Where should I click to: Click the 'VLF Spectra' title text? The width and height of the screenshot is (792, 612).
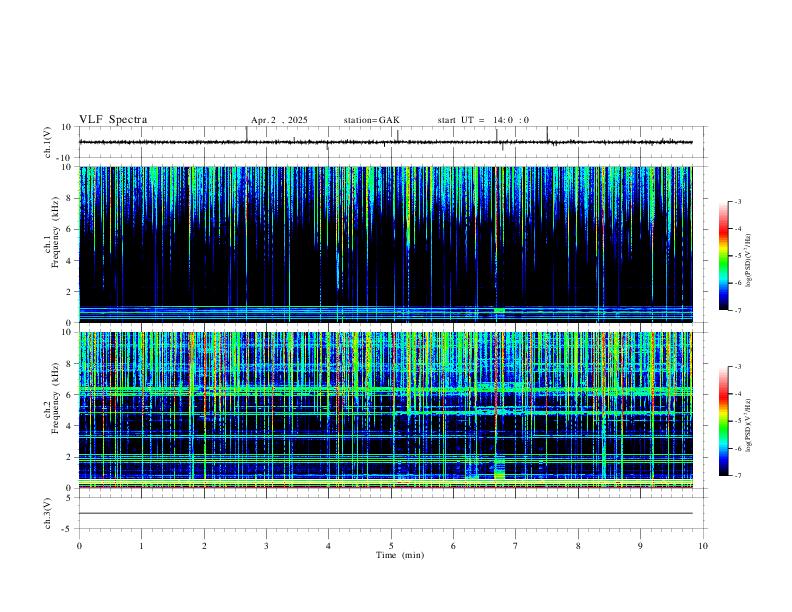pyautogui.click(x=113, y=120)
